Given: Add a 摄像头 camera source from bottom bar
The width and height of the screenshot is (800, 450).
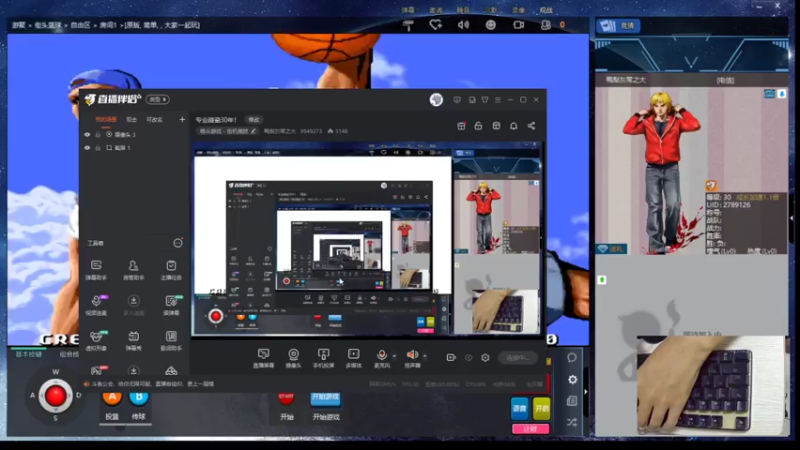Looking at the screenshot, I should pos(293,358).
